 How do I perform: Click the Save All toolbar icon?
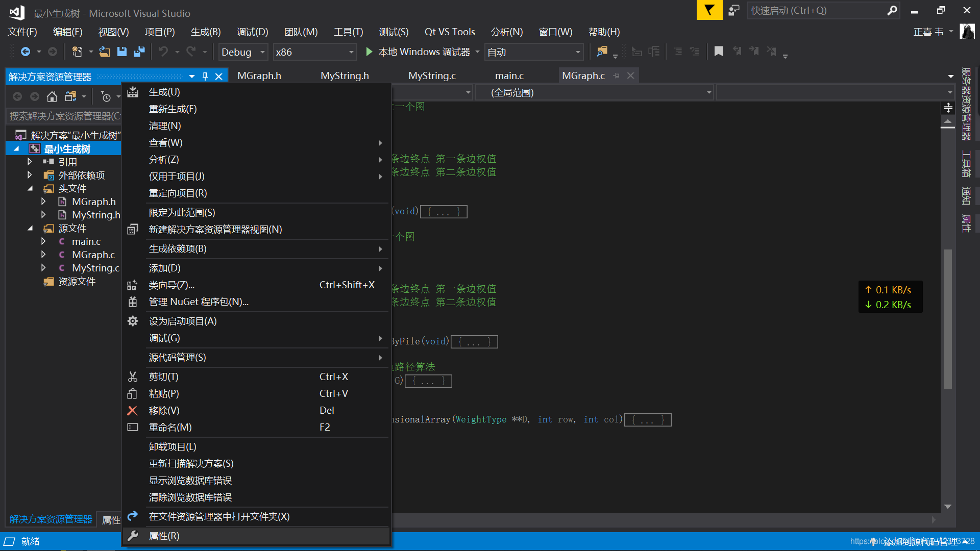tap(139, 52)
